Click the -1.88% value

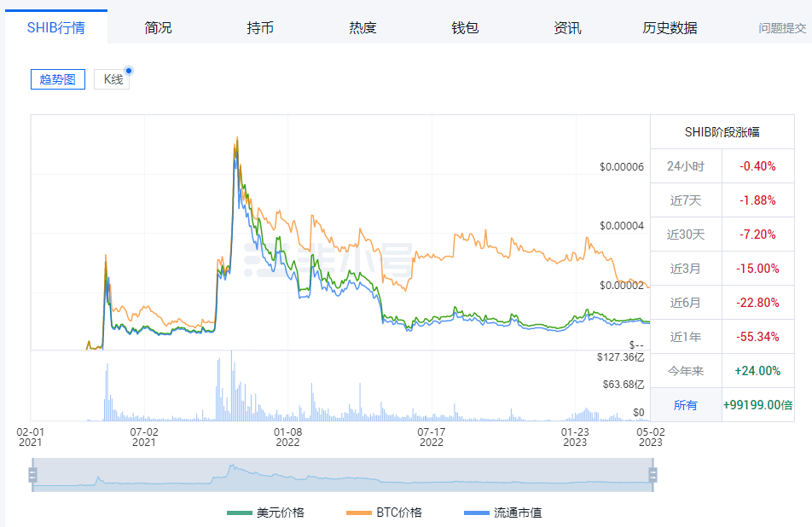click(757, 200)
